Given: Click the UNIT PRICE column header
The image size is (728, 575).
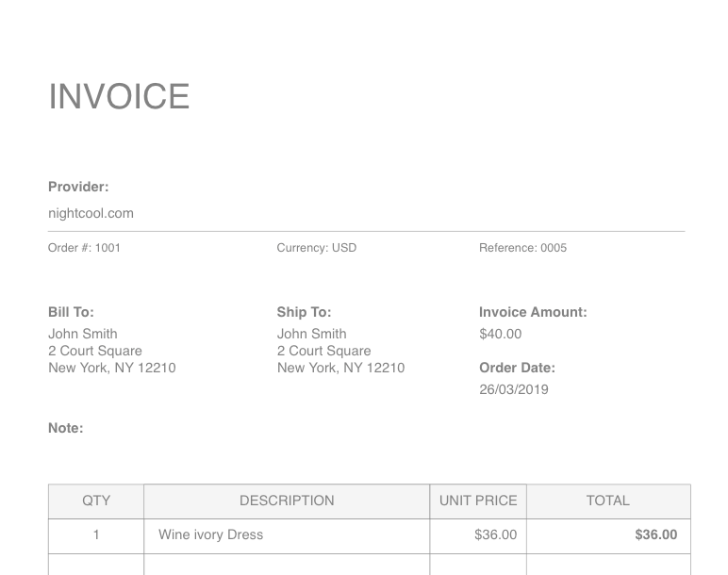Looking at the screenshot, I should [x=478, y=501].
